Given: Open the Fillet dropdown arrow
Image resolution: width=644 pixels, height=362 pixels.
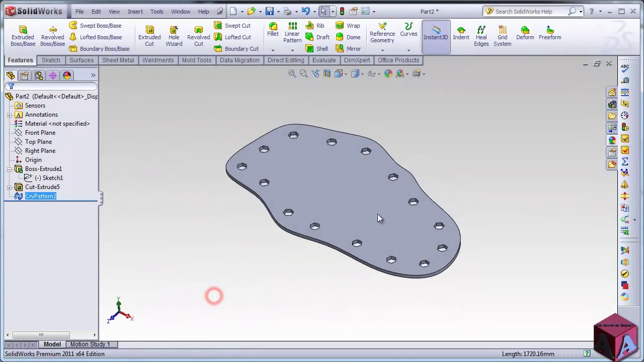Looking at the screenshot, I should pos(273,50).
